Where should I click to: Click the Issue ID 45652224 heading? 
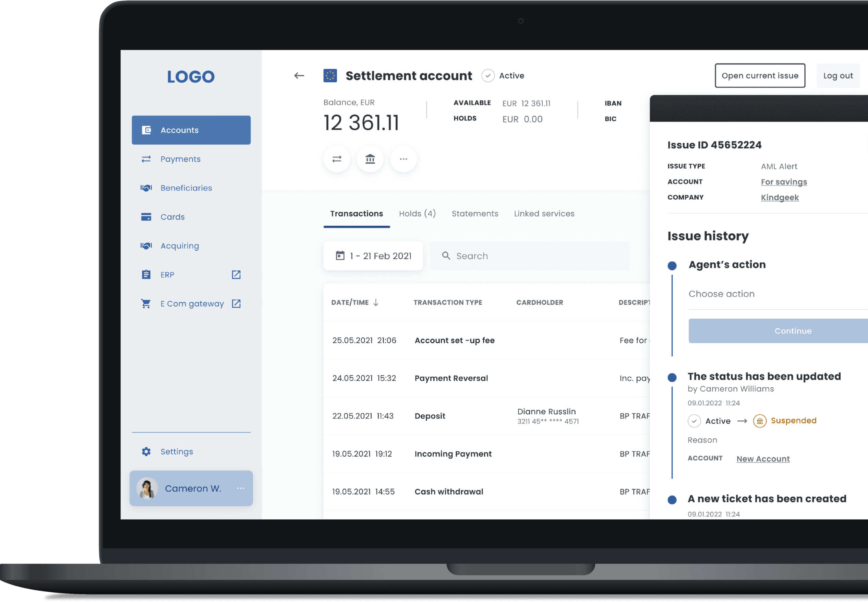714,145
